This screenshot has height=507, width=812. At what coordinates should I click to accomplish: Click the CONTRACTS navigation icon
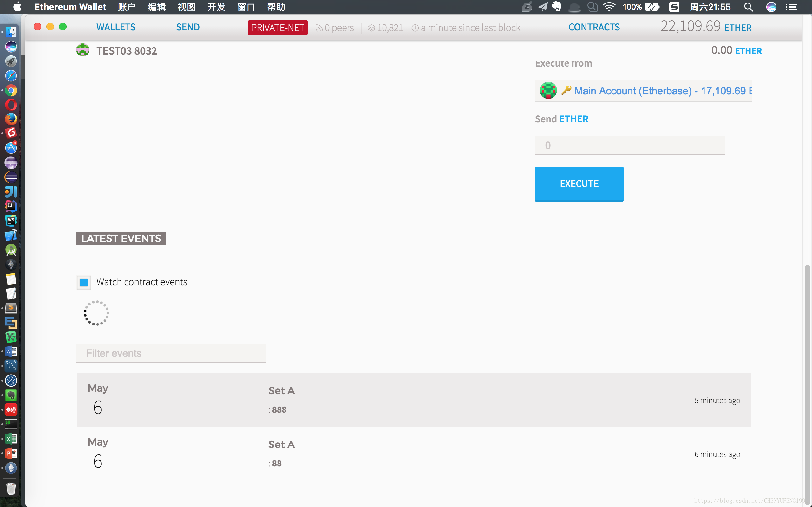(594, 27)
